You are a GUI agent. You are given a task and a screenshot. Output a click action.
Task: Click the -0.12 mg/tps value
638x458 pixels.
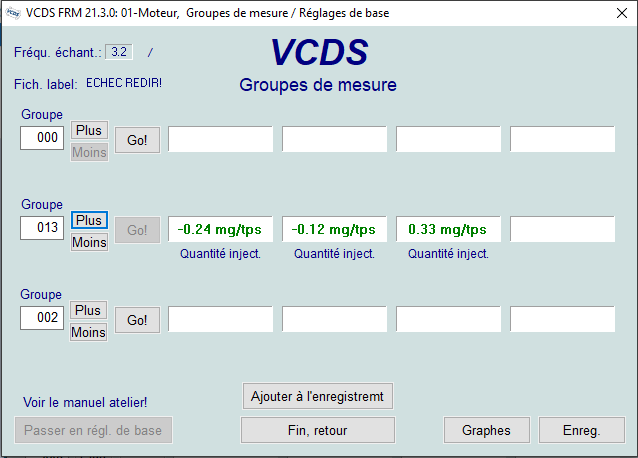(x=334, y=229)
